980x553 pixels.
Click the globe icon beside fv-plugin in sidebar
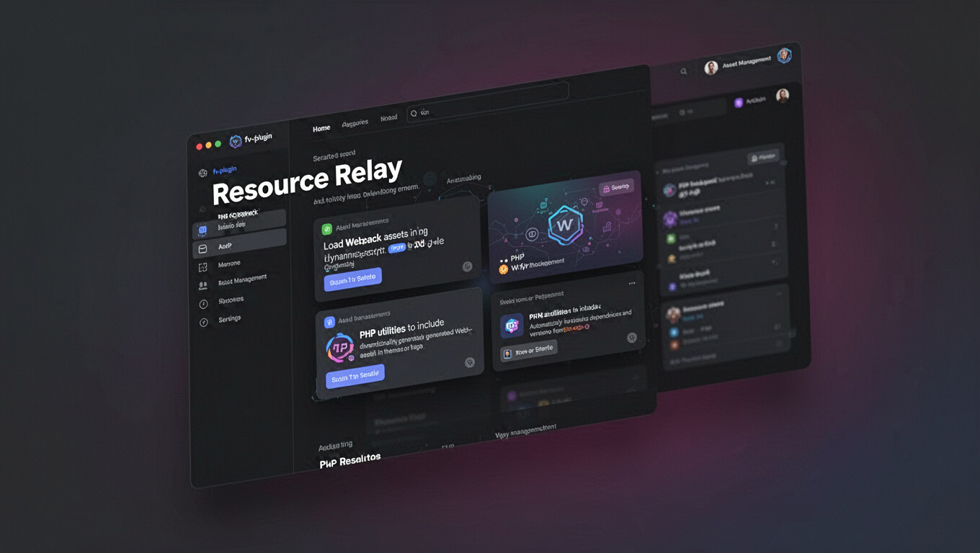[x=203, y=173]
